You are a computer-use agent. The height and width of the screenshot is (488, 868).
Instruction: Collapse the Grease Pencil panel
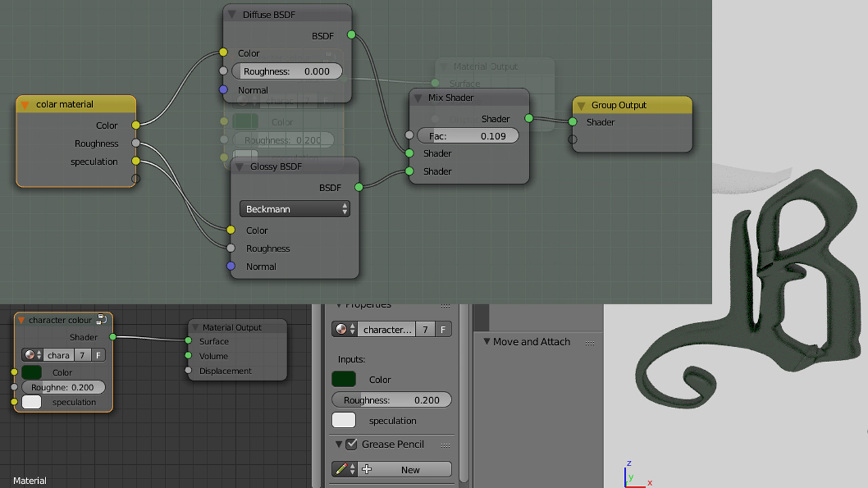pos(339,445)
